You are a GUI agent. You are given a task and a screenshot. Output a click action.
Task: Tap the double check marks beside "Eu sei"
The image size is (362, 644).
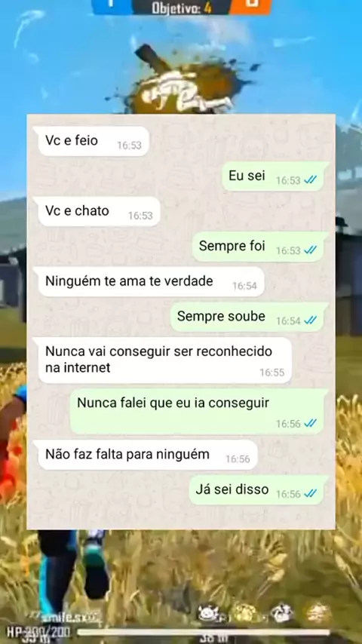click(310, 180)
